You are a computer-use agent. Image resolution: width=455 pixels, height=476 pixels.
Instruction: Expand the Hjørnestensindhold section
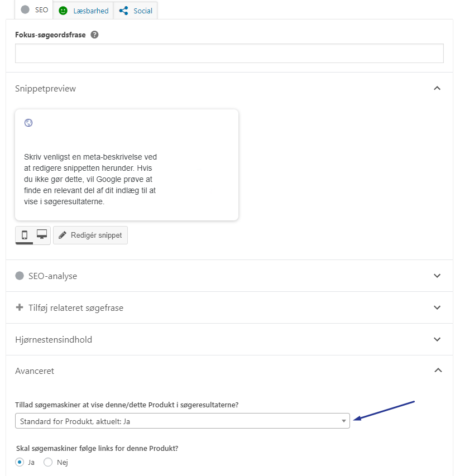pos(437,339)
